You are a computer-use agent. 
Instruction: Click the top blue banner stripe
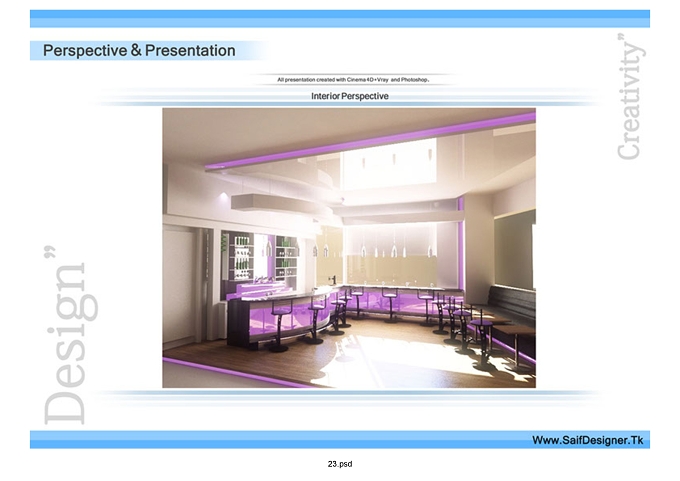pos(340,19)
